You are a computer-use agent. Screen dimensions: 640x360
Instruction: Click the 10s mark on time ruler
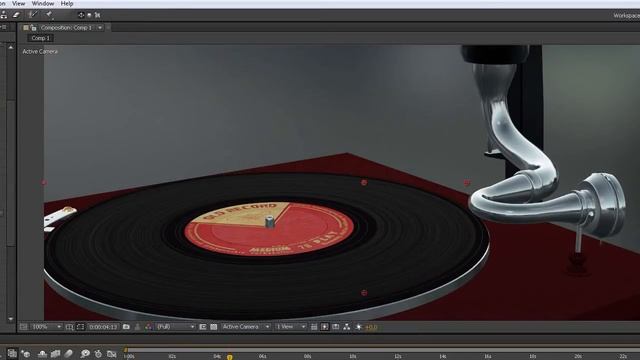(x=353, y=356)
